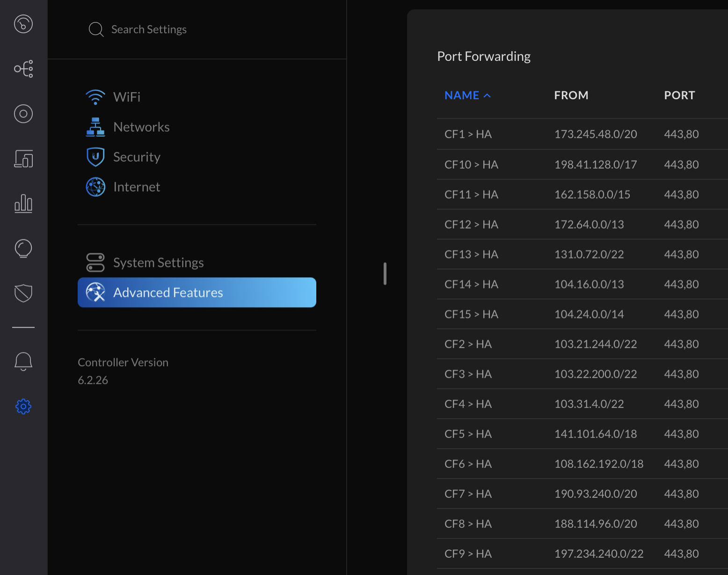Open the CF1 > HA port forward rule

pos(468,134)
